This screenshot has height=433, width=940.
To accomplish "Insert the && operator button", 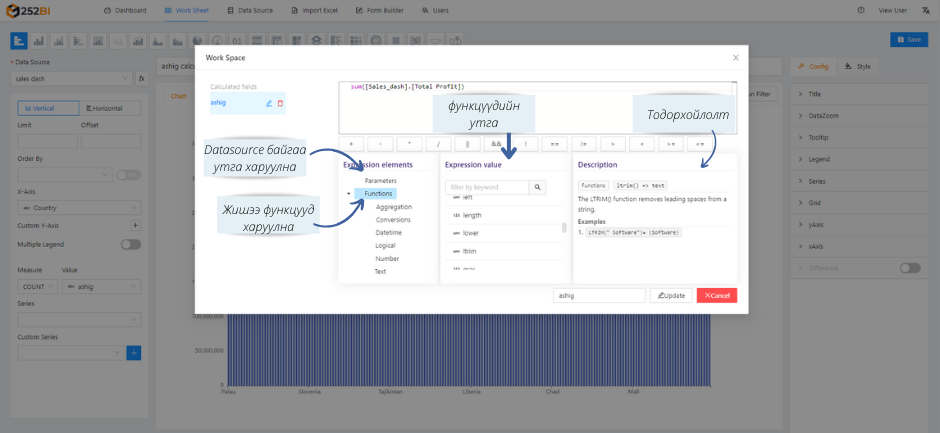I will (x=496, y=144).
